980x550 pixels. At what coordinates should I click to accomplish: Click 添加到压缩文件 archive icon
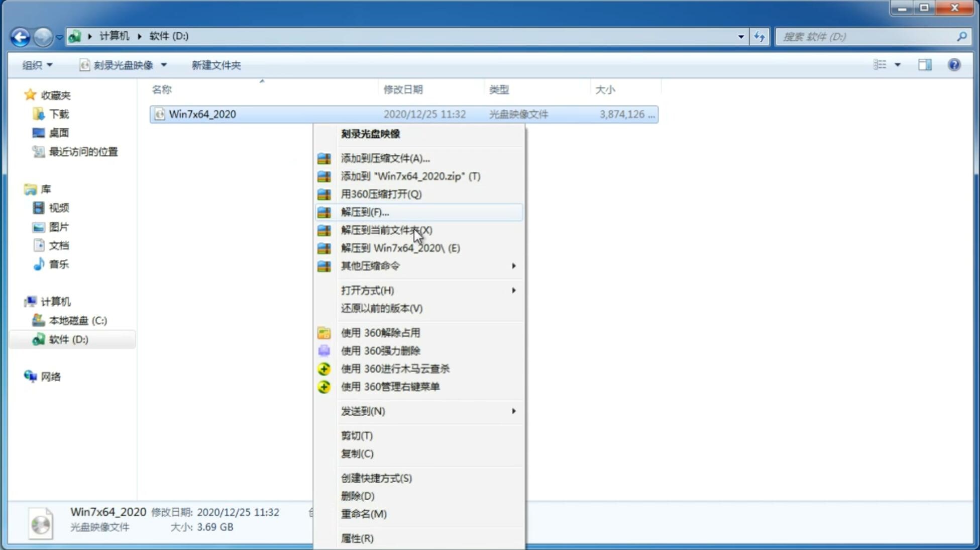[325, 158]
